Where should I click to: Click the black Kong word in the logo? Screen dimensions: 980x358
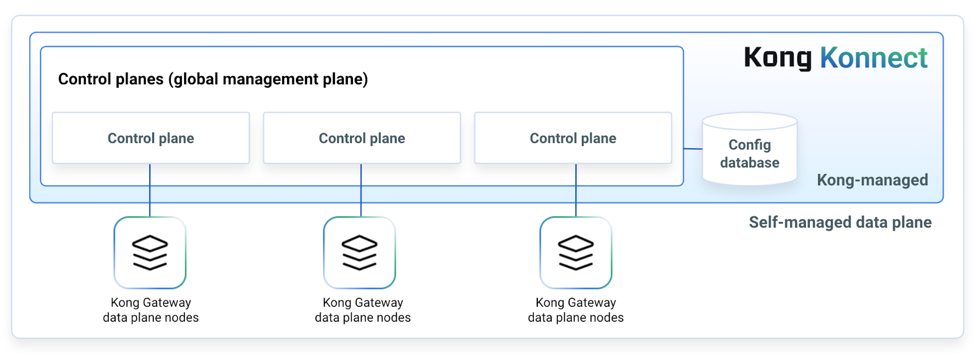pyautogui.click(x=777, y=57)
